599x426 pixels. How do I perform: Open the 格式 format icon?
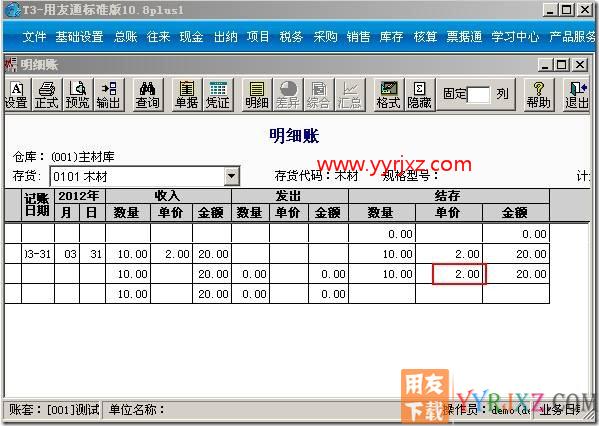tap(389, 95)
